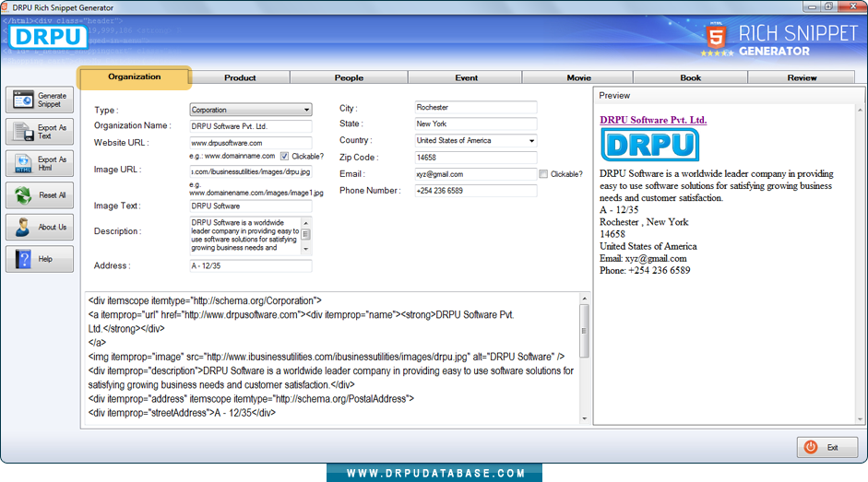Click the Website URL field
The width and height of the screenshot is (868, 482).
pos(250,143)
